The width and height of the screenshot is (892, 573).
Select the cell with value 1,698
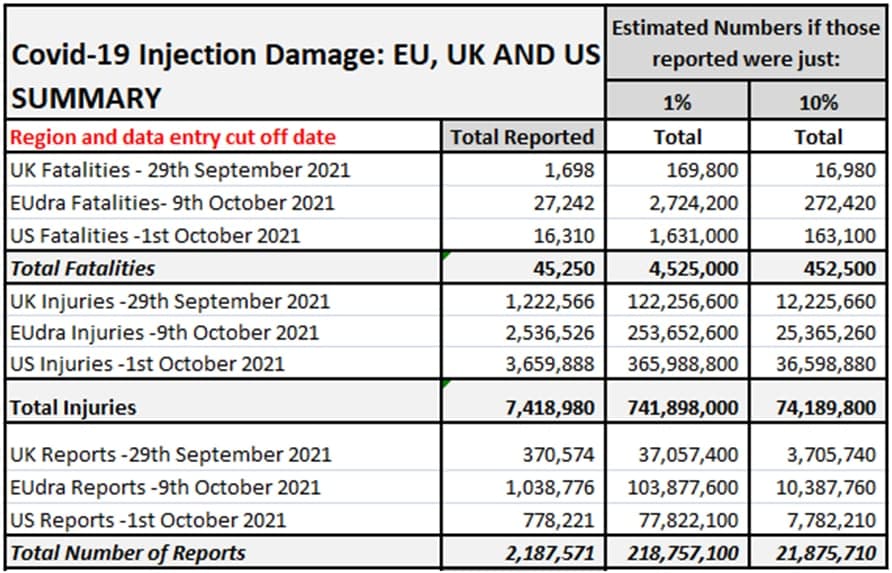pyautogui.click(x=568, y=170)
